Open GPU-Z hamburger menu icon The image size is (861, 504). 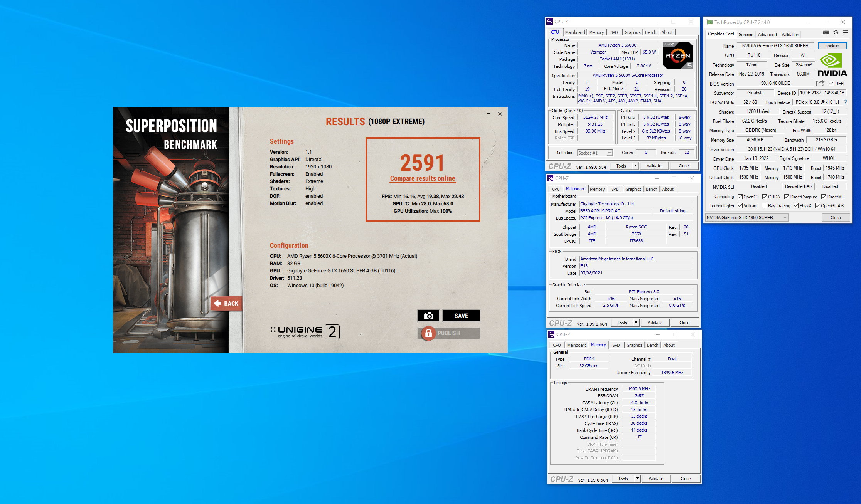click(x=846, y=33)
